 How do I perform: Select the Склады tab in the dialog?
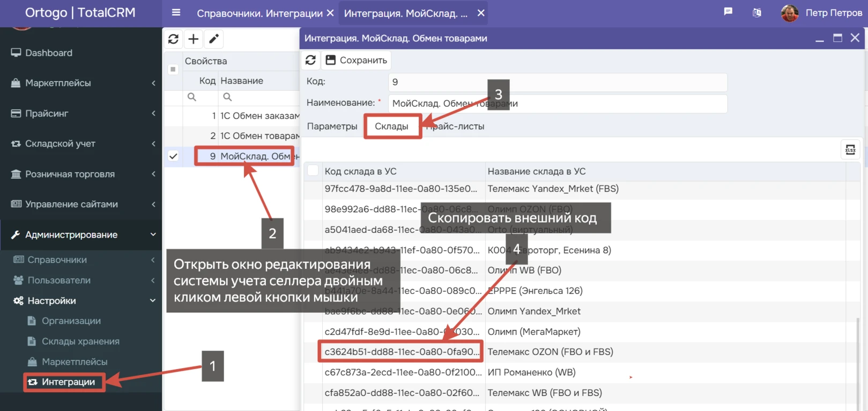click(392, 126)
